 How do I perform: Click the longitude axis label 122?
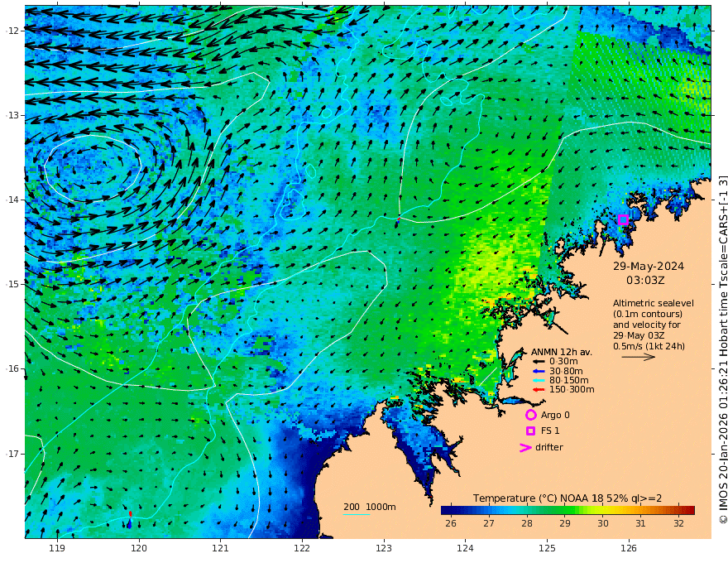pos(302,548)
